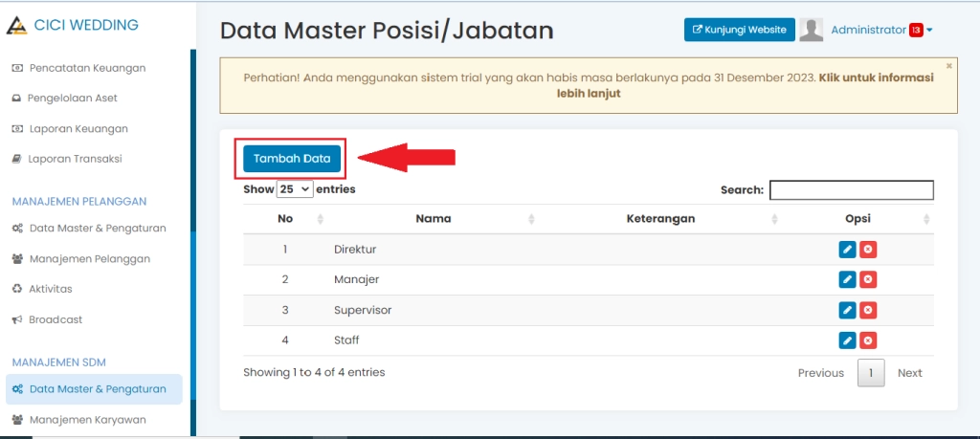Click the Staff name cell
This screenshot has width=980, height=439.
pos(346,340)
